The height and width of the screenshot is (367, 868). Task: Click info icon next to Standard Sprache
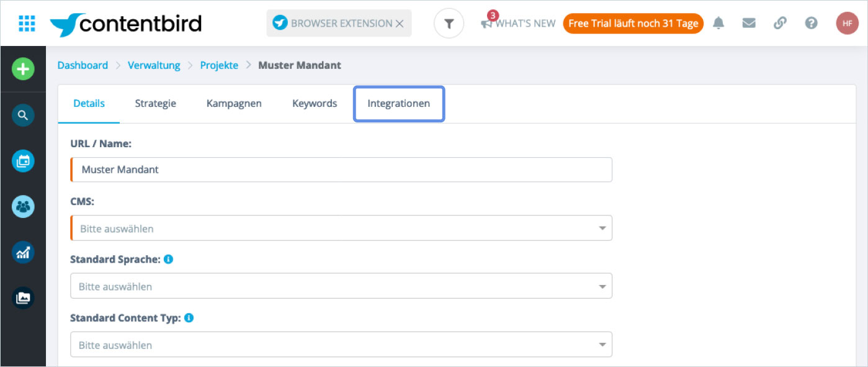pyautogui.click(x=168, y=259)
